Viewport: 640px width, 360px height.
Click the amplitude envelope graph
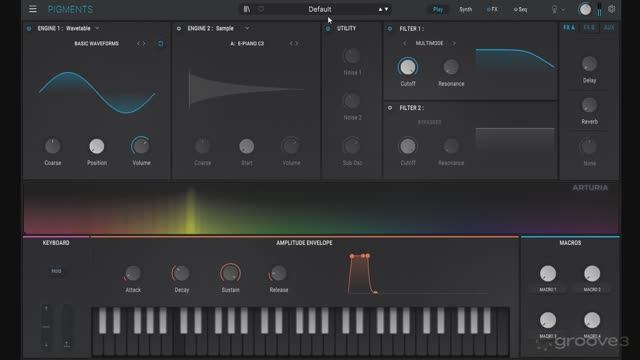pyautogui.click(x=418, y=273)
